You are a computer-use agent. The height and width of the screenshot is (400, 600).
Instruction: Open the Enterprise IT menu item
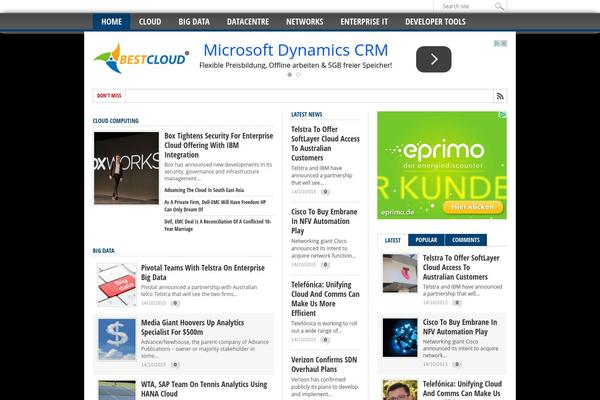pos(364,22)
